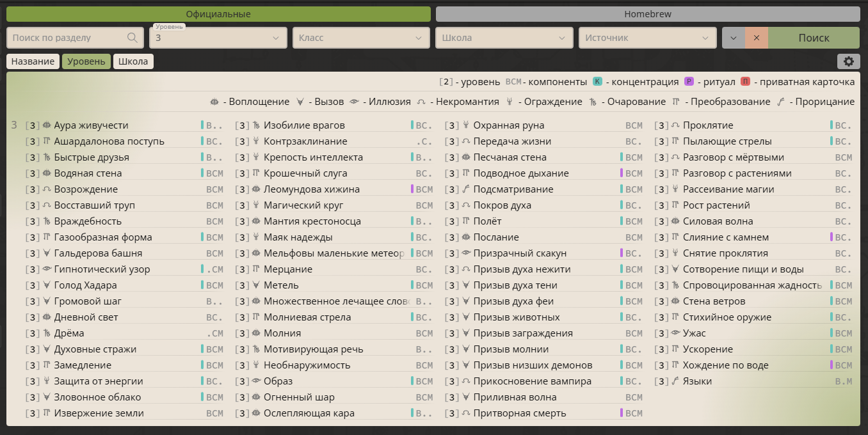Open the settings gear icon
This screenshot has width=868, height=435.
(x=849, y=61)
